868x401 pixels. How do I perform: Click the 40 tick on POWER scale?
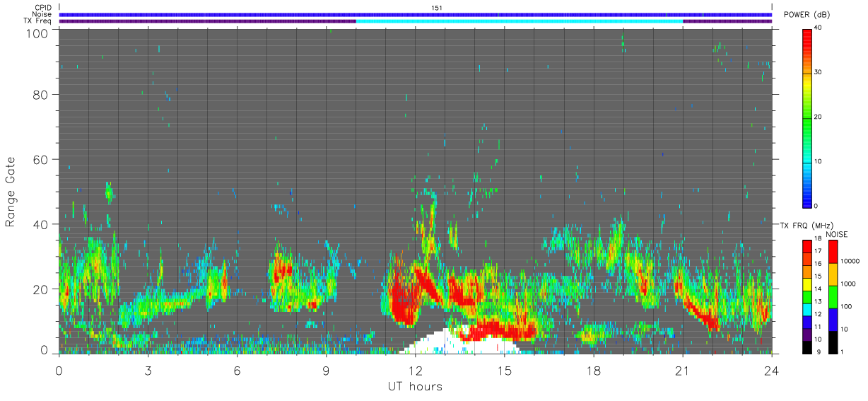tap(819, 28)
